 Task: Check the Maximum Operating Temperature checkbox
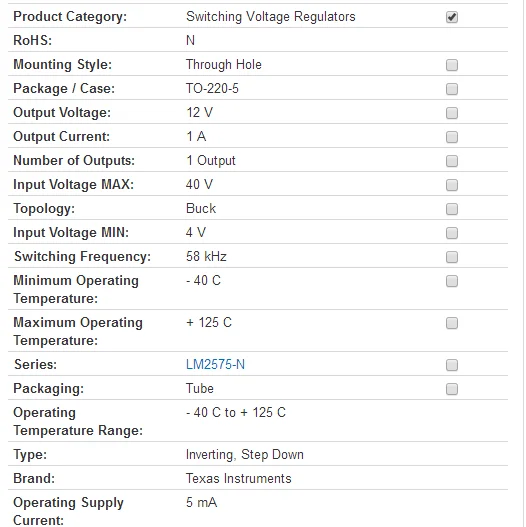pos(453,323)
